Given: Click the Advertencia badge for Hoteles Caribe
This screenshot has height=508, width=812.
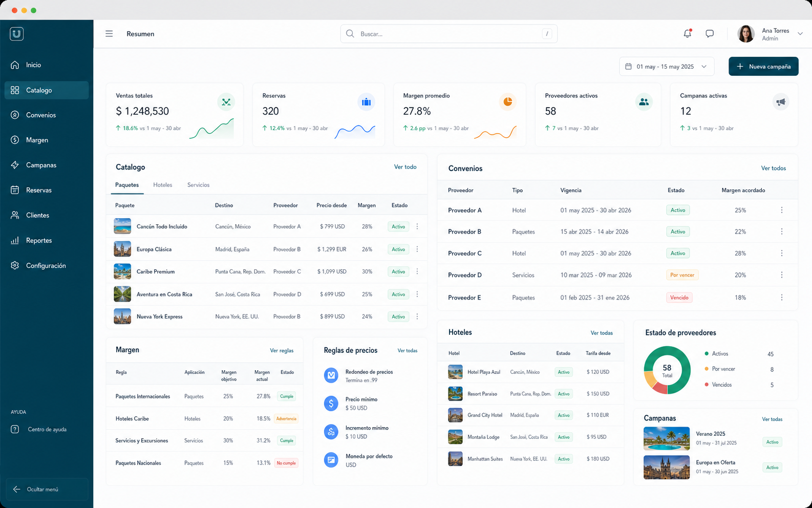Looking at the screenshot, I should (286, 418).
